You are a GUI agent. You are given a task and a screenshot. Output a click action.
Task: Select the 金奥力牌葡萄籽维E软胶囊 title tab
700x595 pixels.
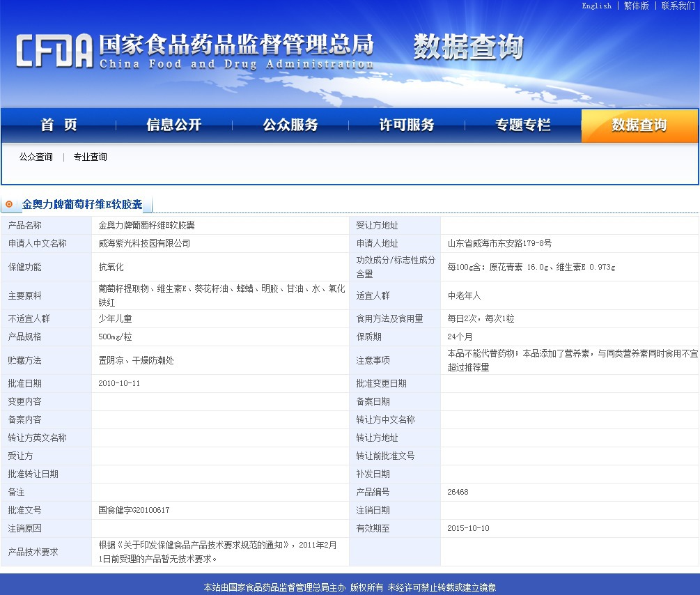[x=82, y=204]
